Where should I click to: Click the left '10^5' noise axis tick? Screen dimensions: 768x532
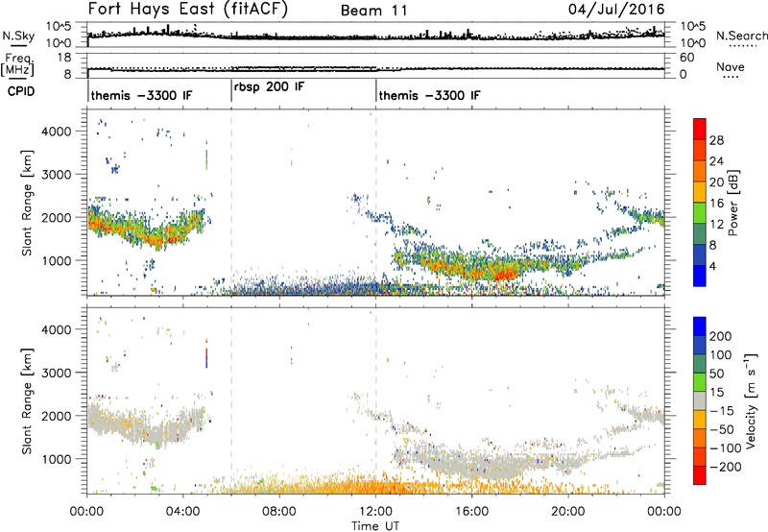click(x=59, y=26)
